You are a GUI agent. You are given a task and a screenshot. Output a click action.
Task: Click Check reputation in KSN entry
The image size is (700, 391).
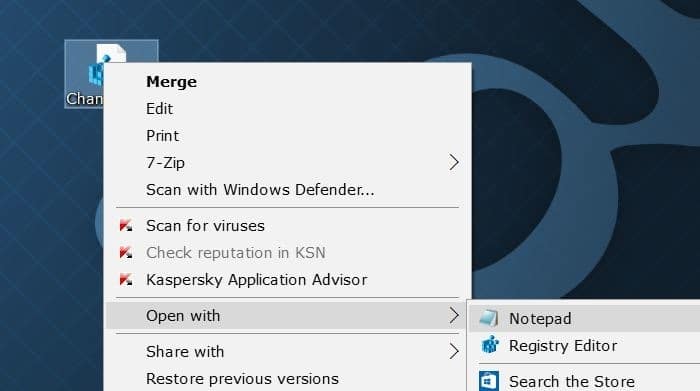[288, 253]
